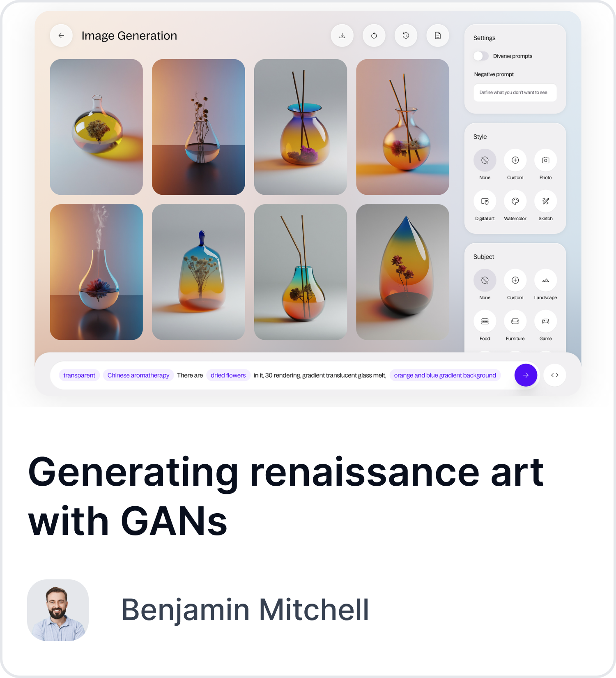This screenshot has height=678, width=616.
Task: Click the 'Chinese aromatherapy' prompt tag
Action: [138, 375]
